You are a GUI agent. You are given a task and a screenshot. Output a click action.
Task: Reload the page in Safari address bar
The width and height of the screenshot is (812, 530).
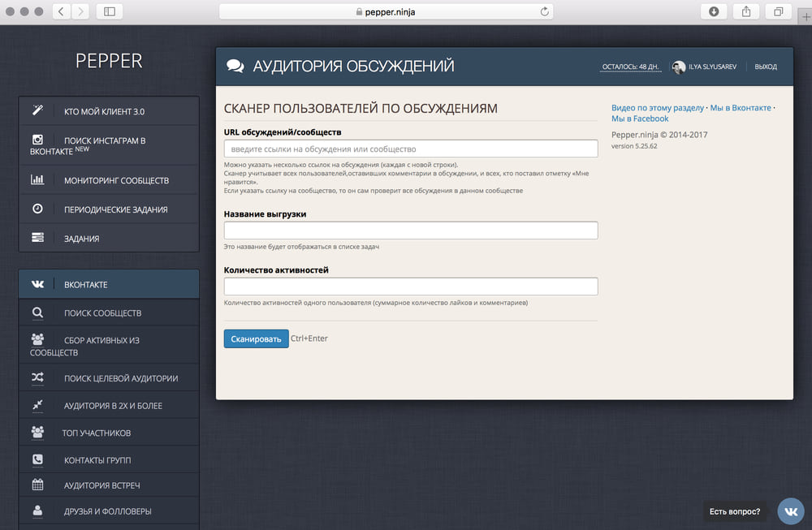click(x=545, y=11)
